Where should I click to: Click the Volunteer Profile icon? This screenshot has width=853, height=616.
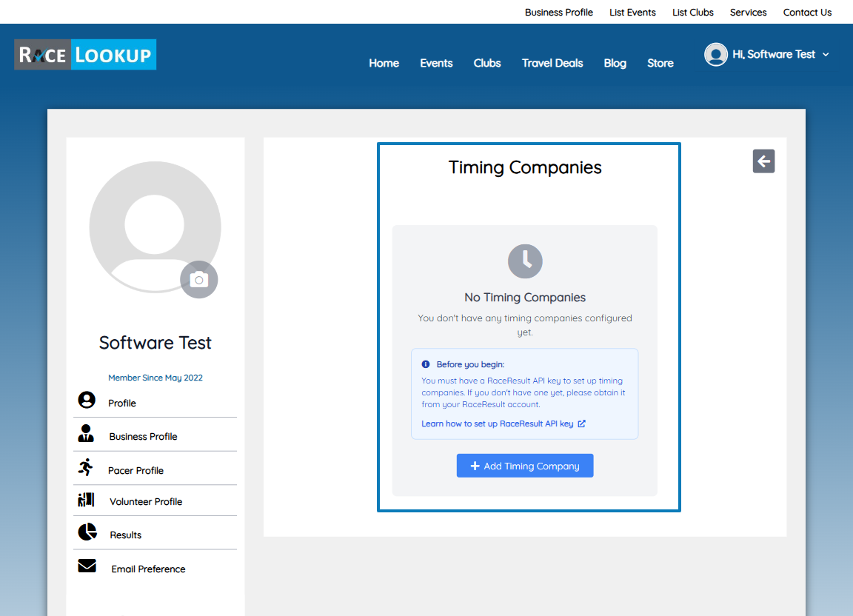point(87,500)
